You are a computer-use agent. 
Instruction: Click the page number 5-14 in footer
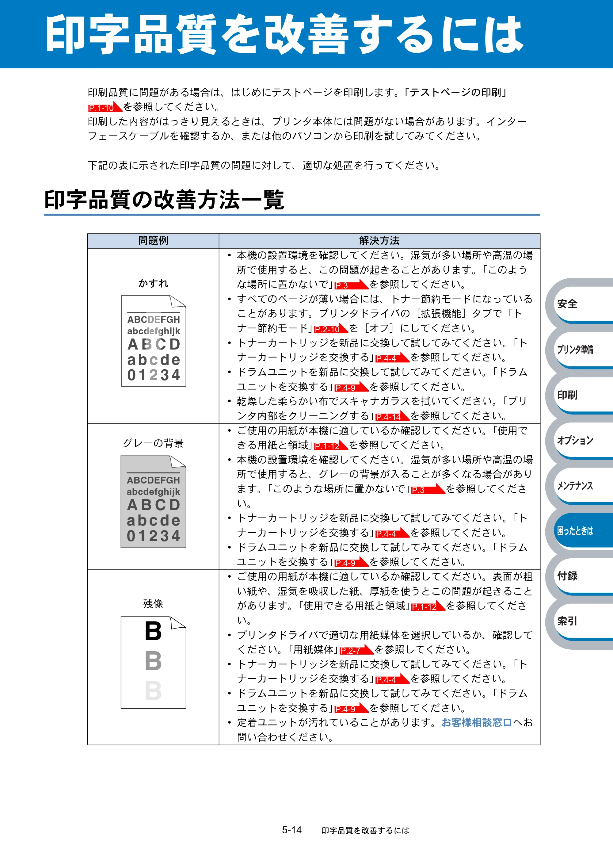click(x=292, y=830)
